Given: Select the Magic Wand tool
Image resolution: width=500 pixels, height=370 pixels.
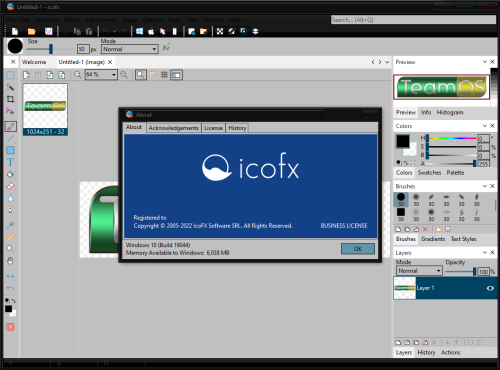Looking at the screenshot, I should coord(10,87).
